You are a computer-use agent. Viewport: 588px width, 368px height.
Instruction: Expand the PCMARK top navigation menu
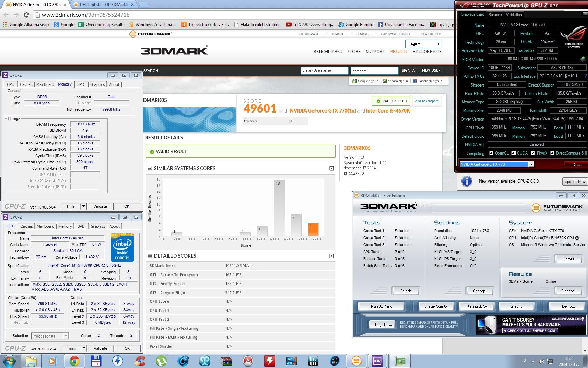[364, 34]
